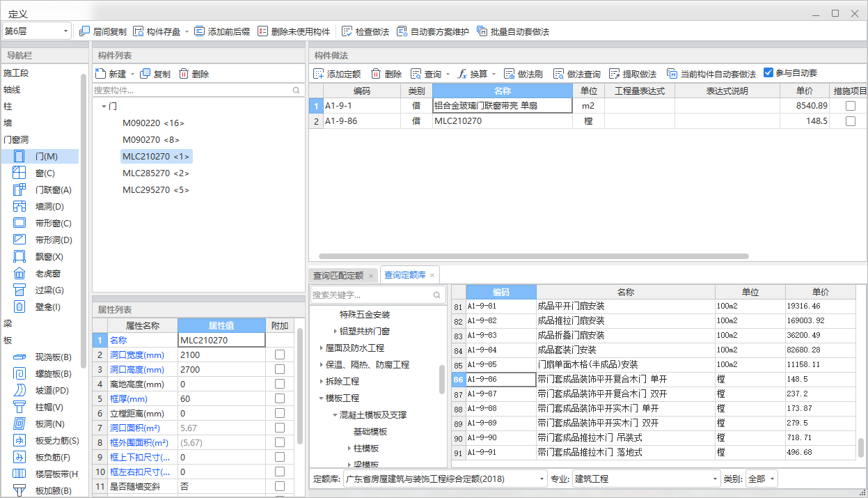Open the 定额库 dropdown
Viewport: 868px width, 498px height.
point(445,479)
